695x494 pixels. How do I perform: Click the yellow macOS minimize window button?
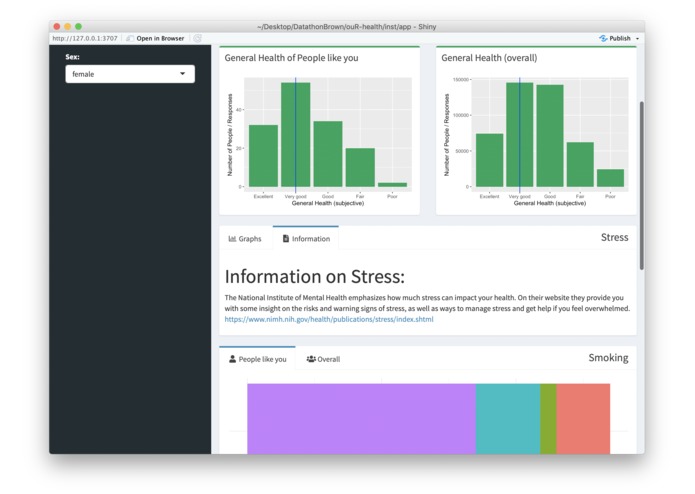67,27
